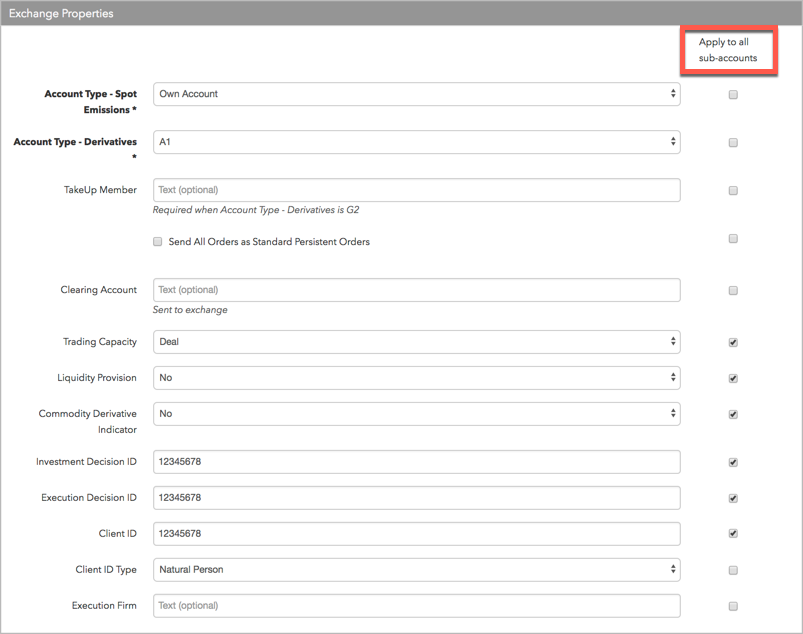Tick sub-accounts checkbox for Spot Emissions row
The width and height of the screenshot is (803, 634).
733,95
